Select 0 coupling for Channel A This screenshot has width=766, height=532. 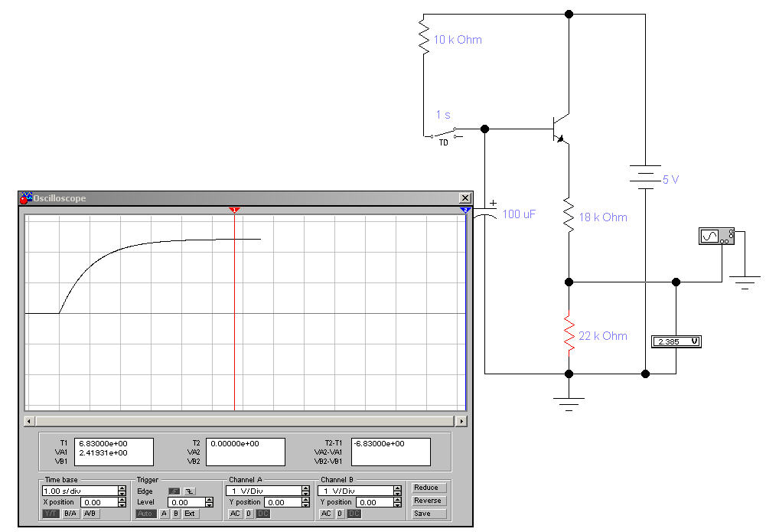coord(249,514)
